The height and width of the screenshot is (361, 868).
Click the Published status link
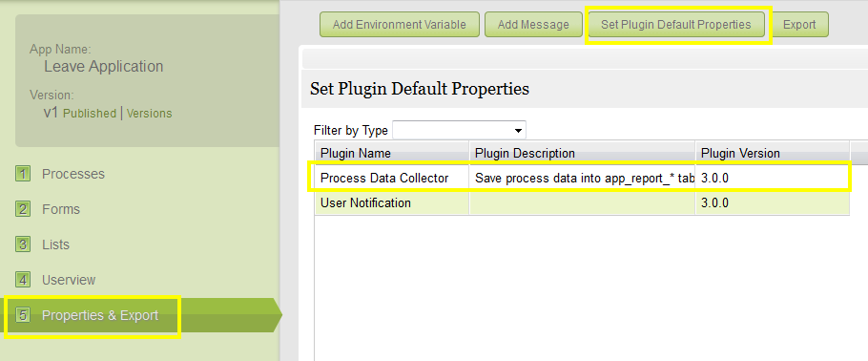[90, 114]
